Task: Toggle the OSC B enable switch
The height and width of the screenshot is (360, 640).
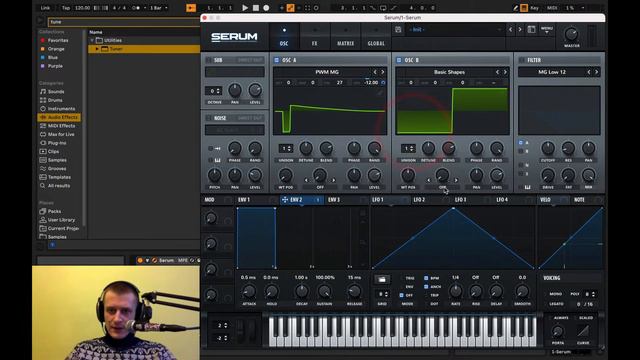Action: coord(399,60)
